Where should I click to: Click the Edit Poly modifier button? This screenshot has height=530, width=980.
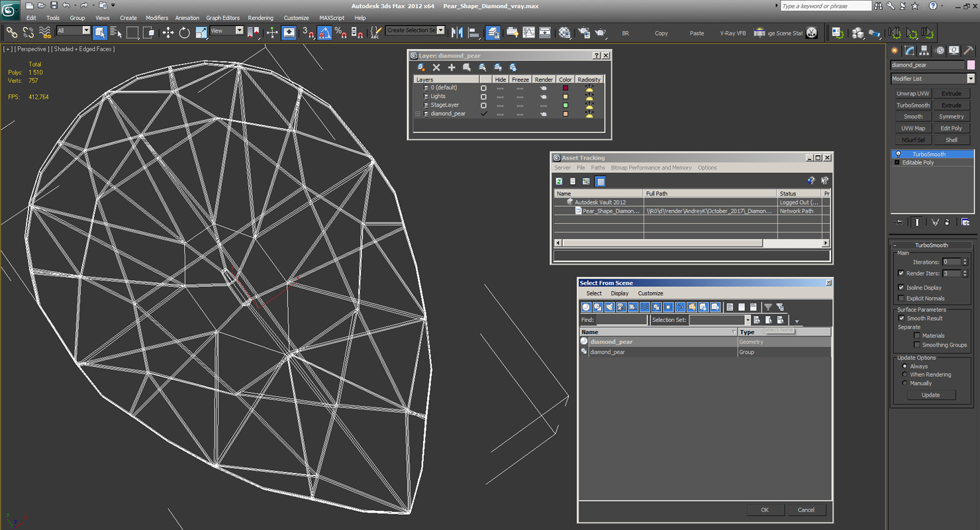tap(952, 129)
